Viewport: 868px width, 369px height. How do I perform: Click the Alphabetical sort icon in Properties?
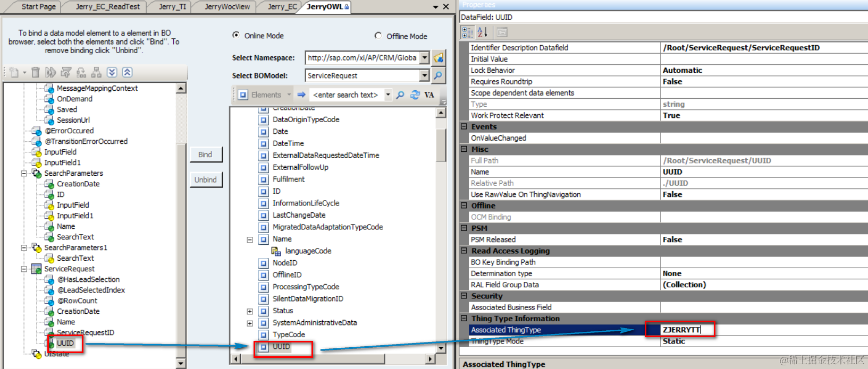(482, 32)
